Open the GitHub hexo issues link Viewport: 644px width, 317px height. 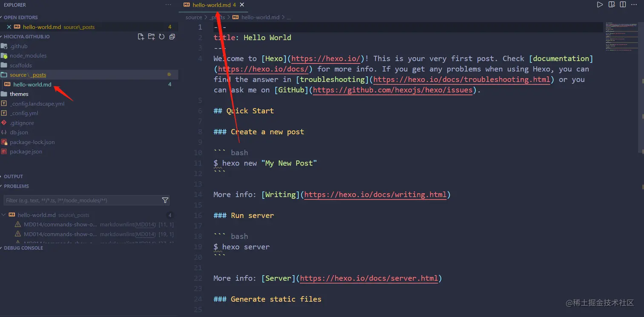(x=393, y=90)
